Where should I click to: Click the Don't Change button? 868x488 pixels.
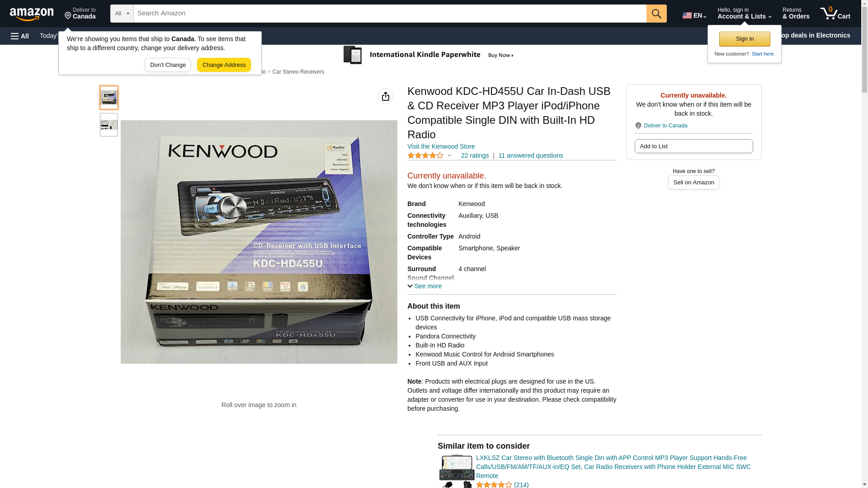168,65
